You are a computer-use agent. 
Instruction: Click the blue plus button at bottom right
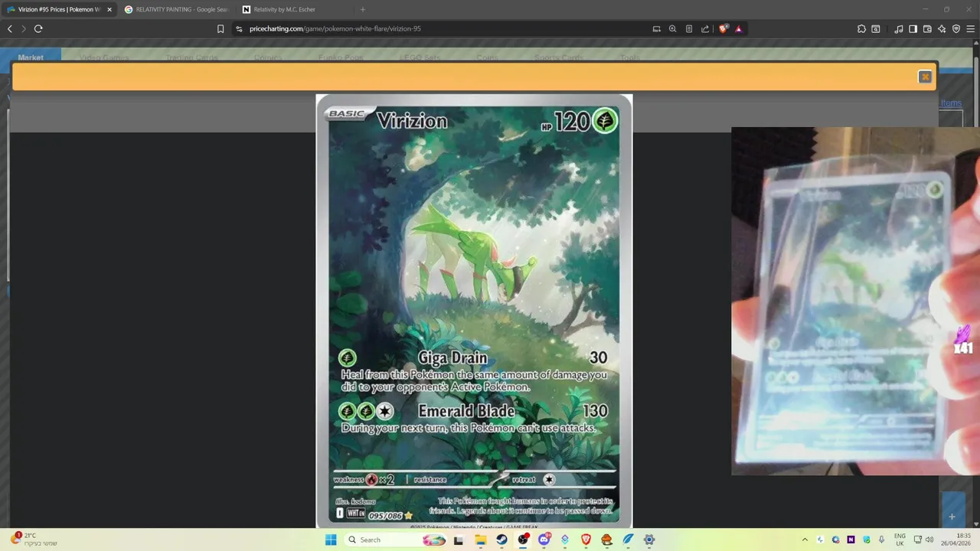pos(952,517)
